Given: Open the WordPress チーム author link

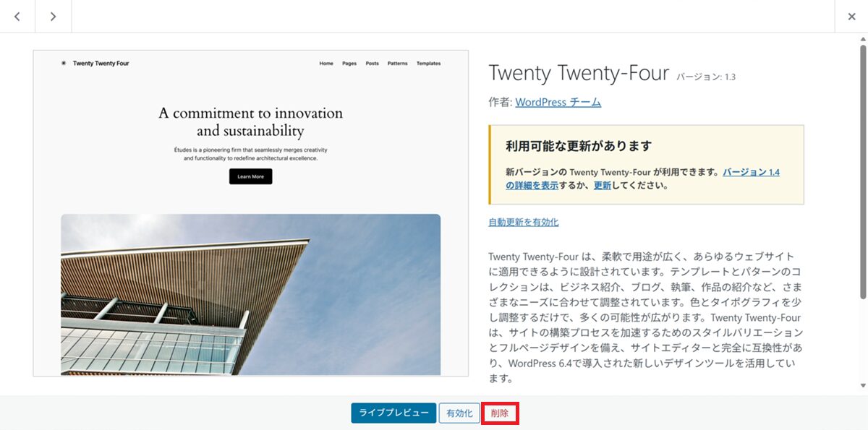Looking at the screenshot, I should tap(558, 103).
